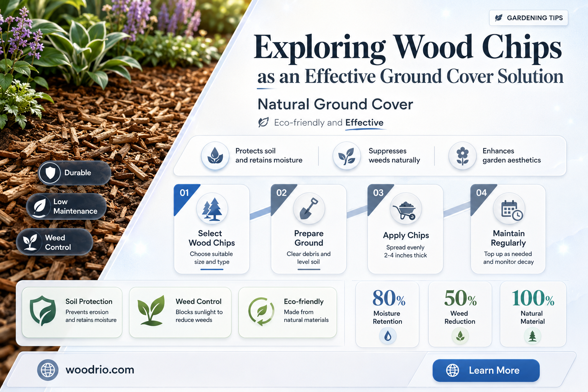Click the leaf icon on Low Maintenance pill
The width and height of the screenshot is (588, 392).
(40, 206)
